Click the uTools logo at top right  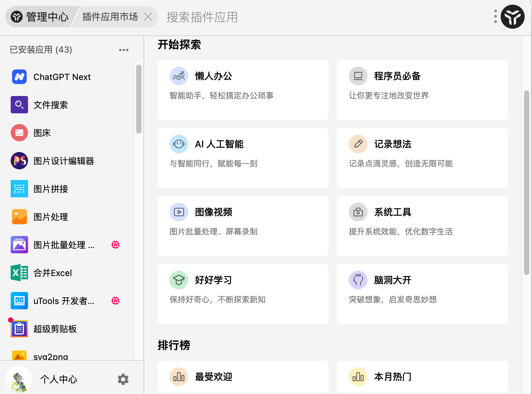click(x=512, y=17)
